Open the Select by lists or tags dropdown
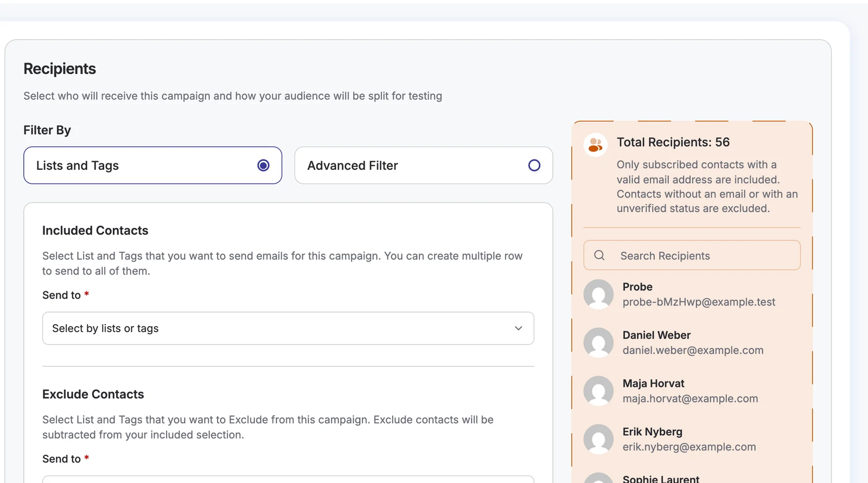 288,328
